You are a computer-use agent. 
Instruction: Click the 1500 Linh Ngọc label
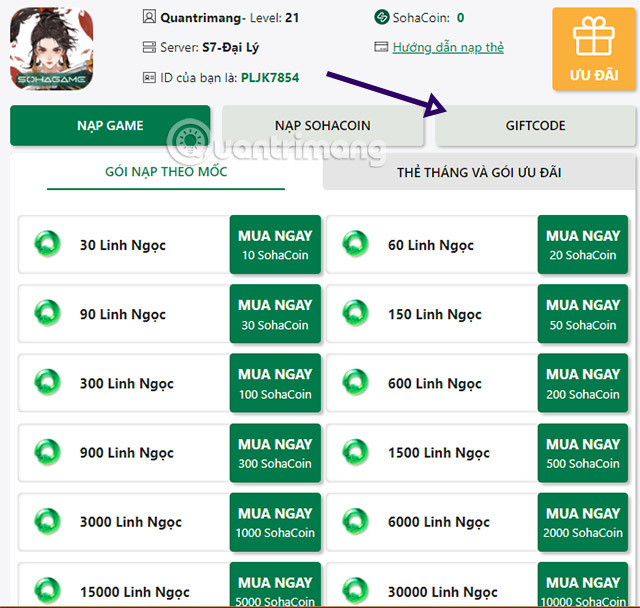pos(439,453)
